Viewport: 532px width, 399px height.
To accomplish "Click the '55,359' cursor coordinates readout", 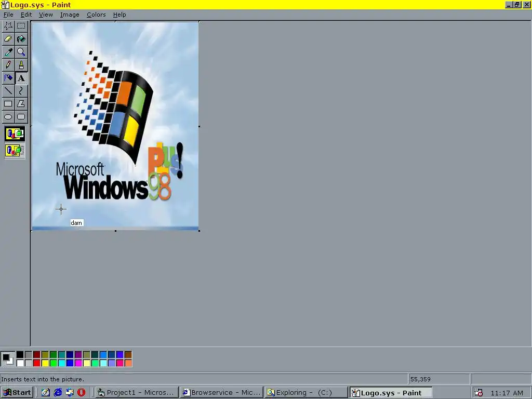I will (x=420, y=379).
